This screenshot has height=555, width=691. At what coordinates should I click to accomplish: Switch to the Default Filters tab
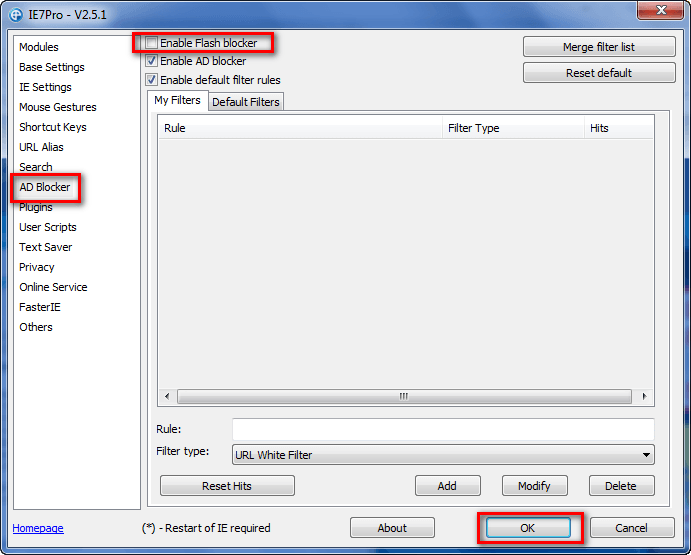pos(246,102)
